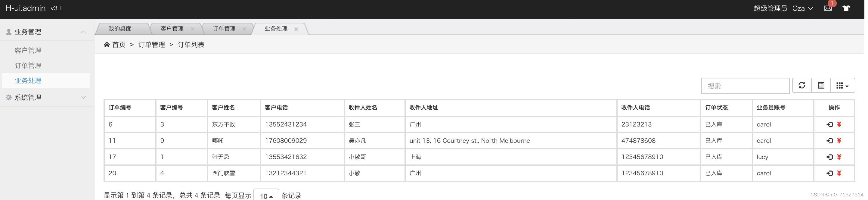868x200 pixels.
Task: Open 客户管理 in the sidebar
Action: point(28,50)
